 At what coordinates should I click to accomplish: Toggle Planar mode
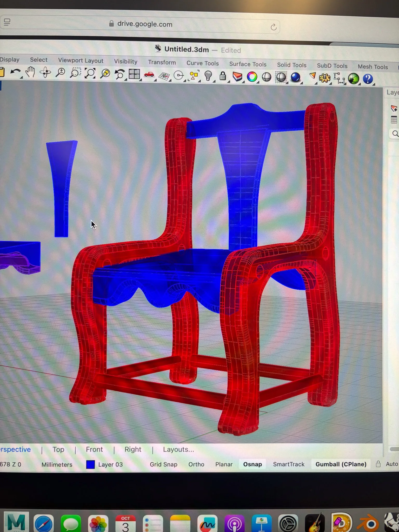[x=224, y=464]
